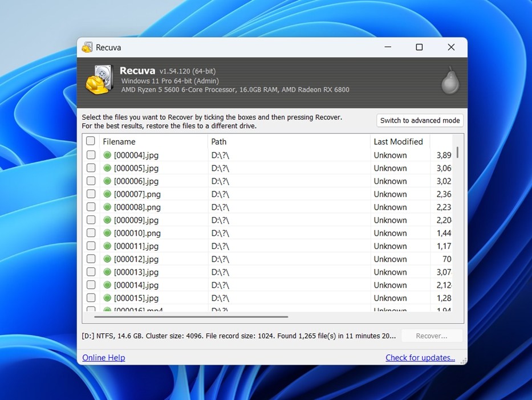Click green status dot of [000013].jpg
The width and height of the screenshot is (532, 400).
tap(107, 272)
